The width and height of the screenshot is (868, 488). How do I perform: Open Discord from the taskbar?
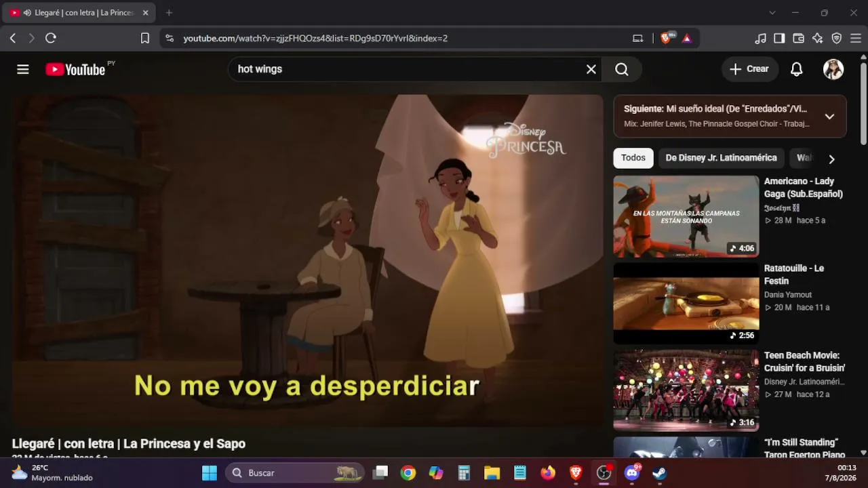pos(632,473)
